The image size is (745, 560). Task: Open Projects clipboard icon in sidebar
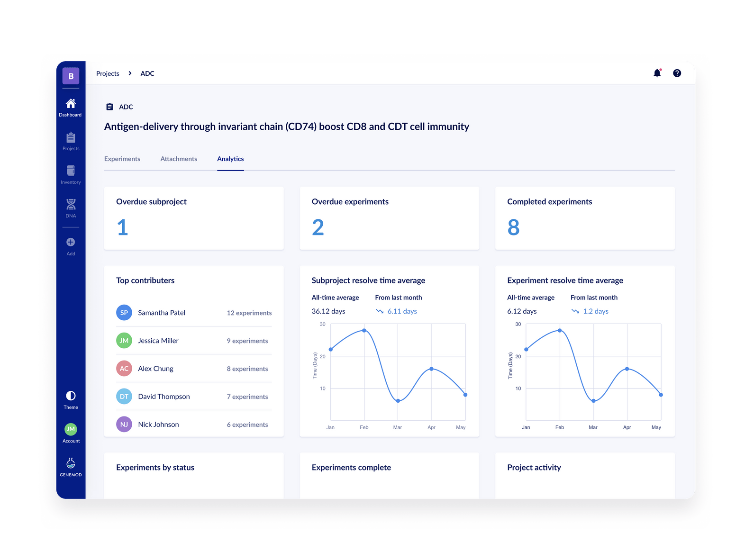click(x=71, y=137)
